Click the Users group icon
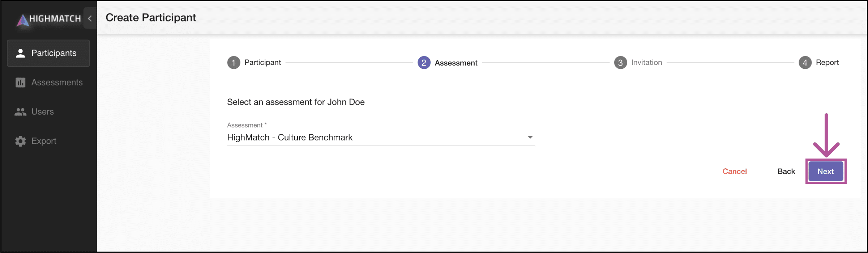The image size is (868, 253). tap(21, 112)
